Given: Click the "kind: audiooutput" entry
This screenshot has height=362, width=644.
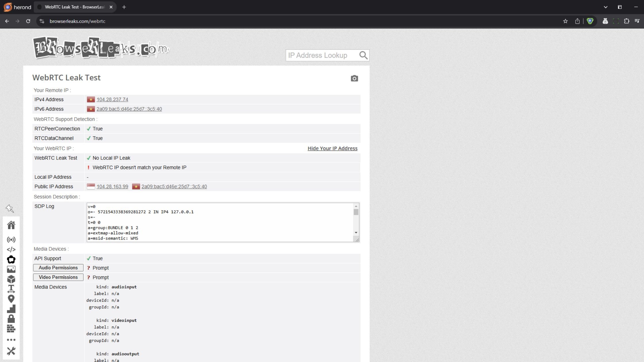Looking at the screenshot, I should pos(118,354).
